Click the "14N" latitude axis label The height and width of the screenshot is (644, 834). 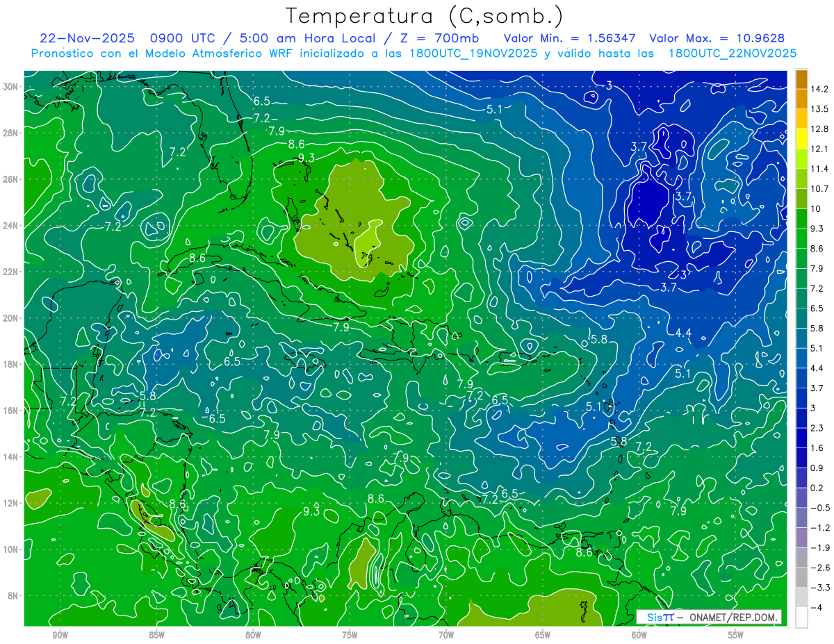[12, 456]
